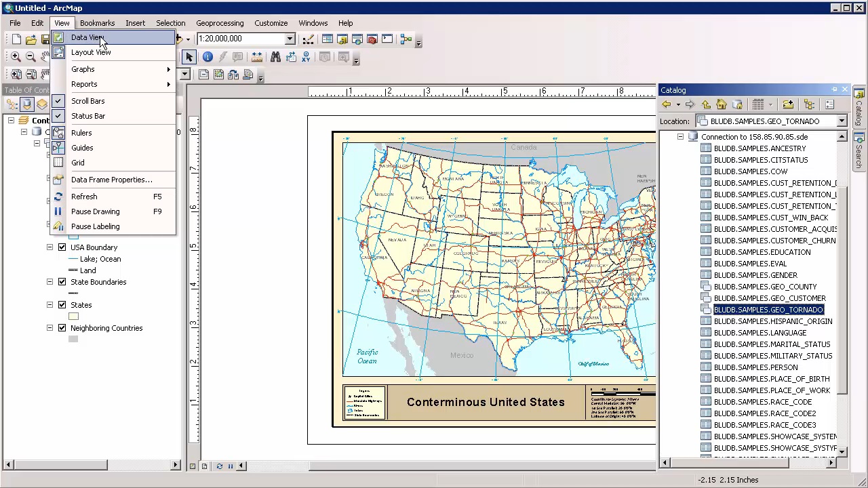The height and width of the screenshot is (488, 868).
Task: Activate the Identify tool
Action: [208, 58]
